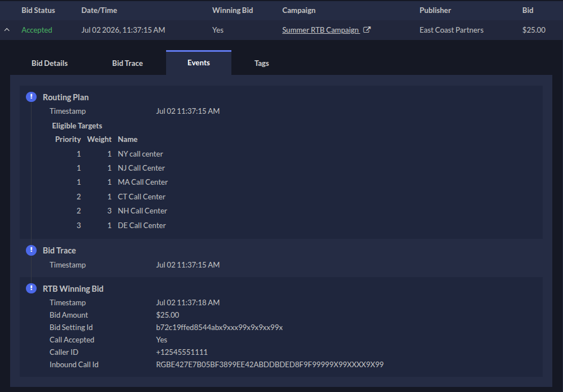
Task: Click the Routing Plan event heading
Action: (66, 97)
